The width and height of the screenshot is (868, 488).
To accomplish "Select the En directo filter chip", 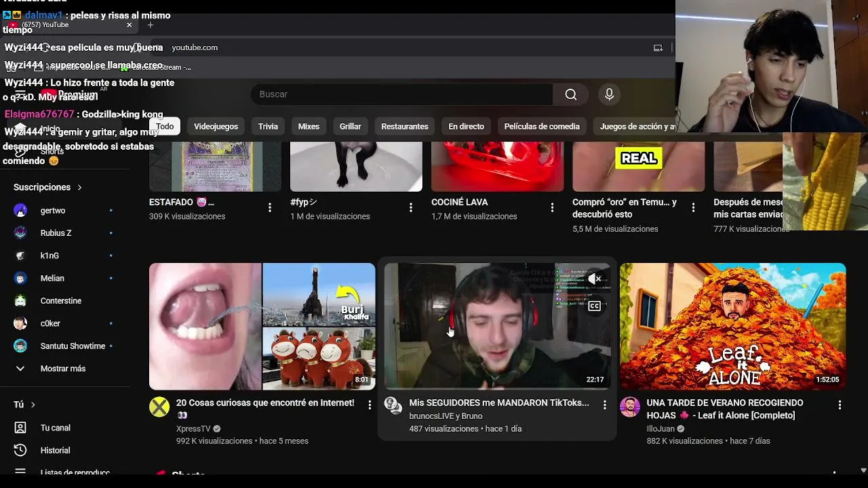I will coord(466,126).
